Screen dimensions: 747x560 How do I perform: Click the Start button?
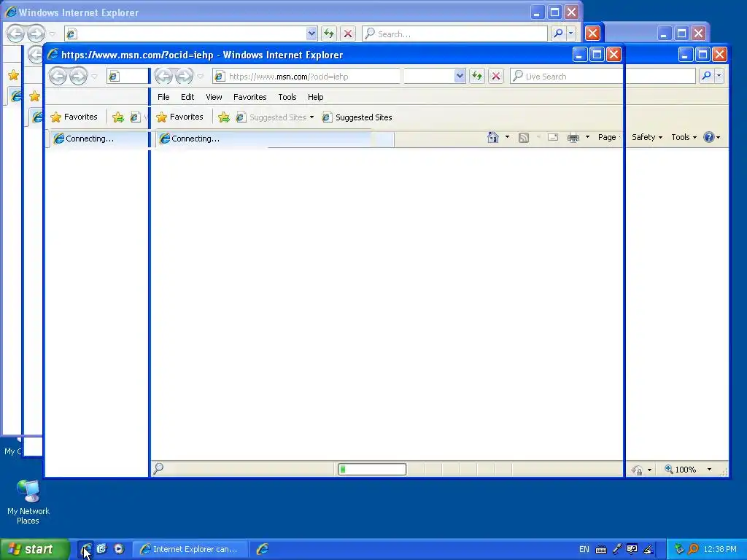tap(34, 549)
